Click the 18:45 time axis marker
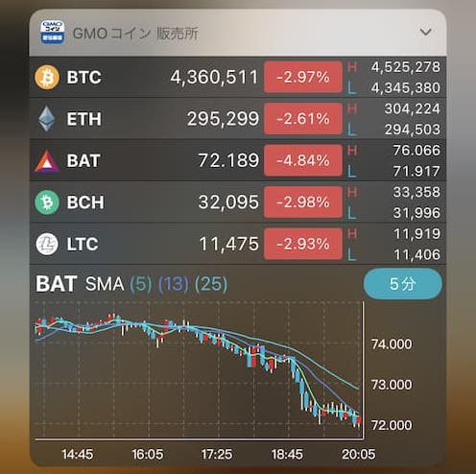Viewport: 476px width, 474px height. [x=287, y=454]
